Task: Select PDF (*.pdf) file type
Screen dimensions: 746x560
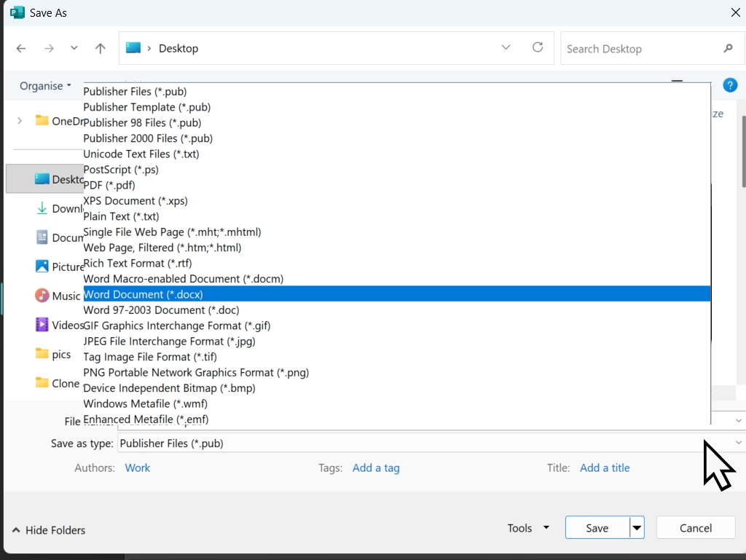Action: coord(397,185)
